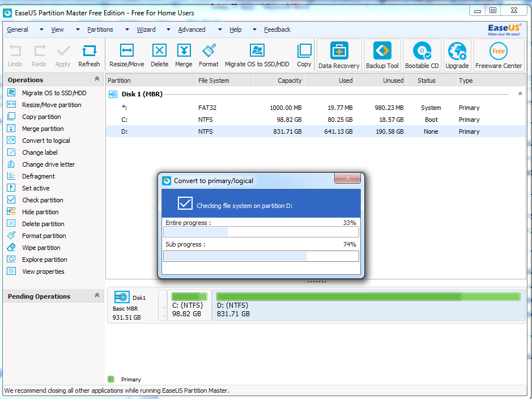Image resolution: width=532 pixels, height=399 pixels.
Task: Open the Data Recovery tool
Action: pos(339,55)
